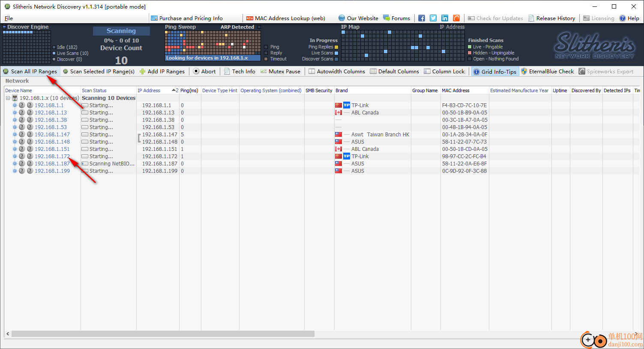Click the Uptime column header
Screen dimensions: 644x349
(x=560, y=90)
